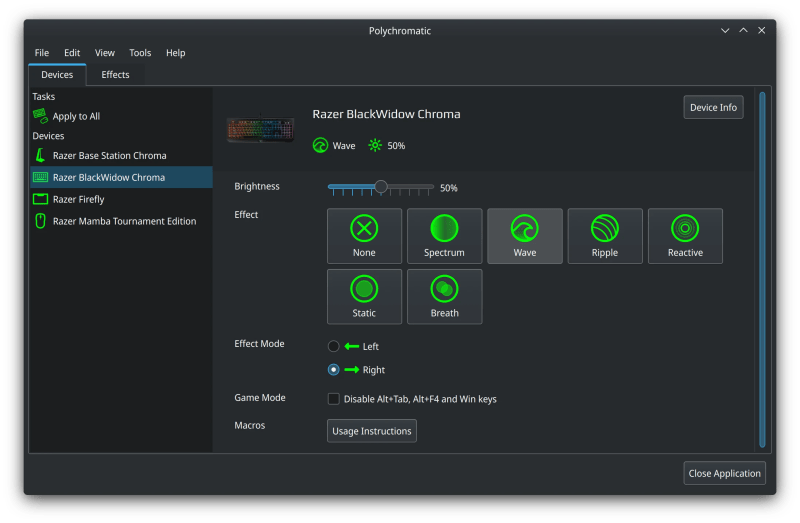Screen dimensions: 800x523
Task: Open the Help menu
Action: [176, 53]
